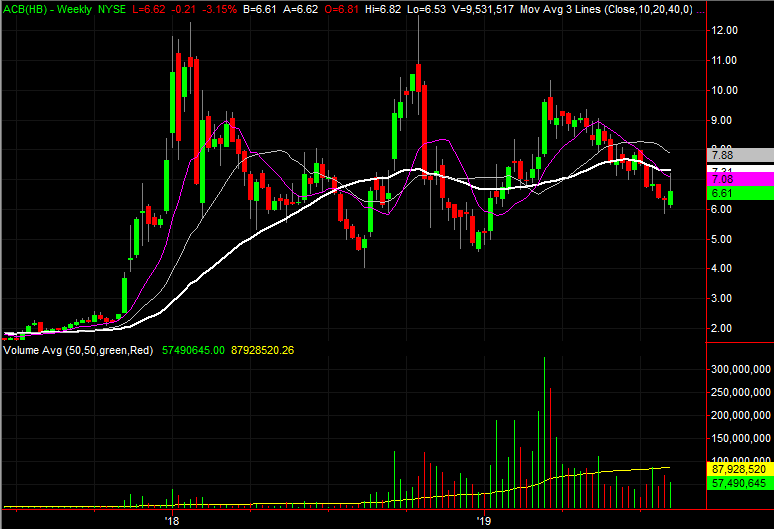Viewport: 774px width, 529px height.
Task: Click the purple ellipsis after the study label
Action: [x=700, y=10]
